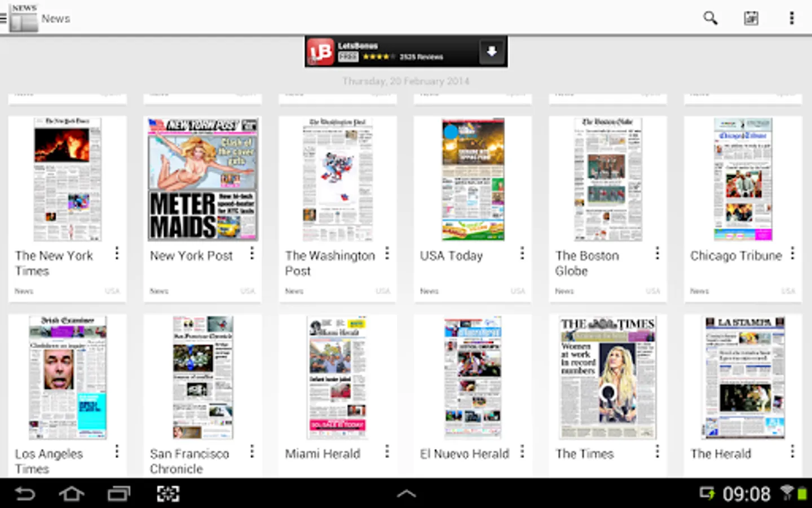Open The Herald La Stampa thumbnail
The width and height of the screenshot is (812, 508).
(x=743, y=378)
